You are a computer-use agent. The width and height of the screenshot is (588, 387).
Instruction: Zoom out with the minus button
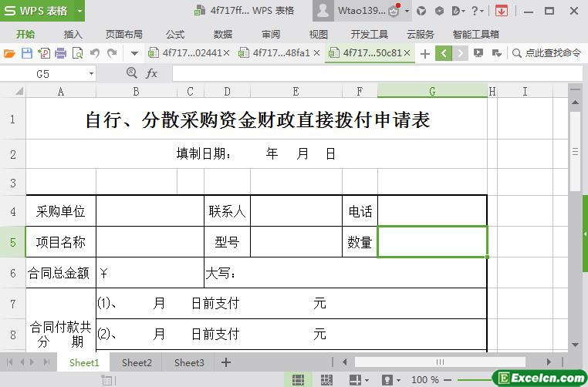[x=448, y=380]
